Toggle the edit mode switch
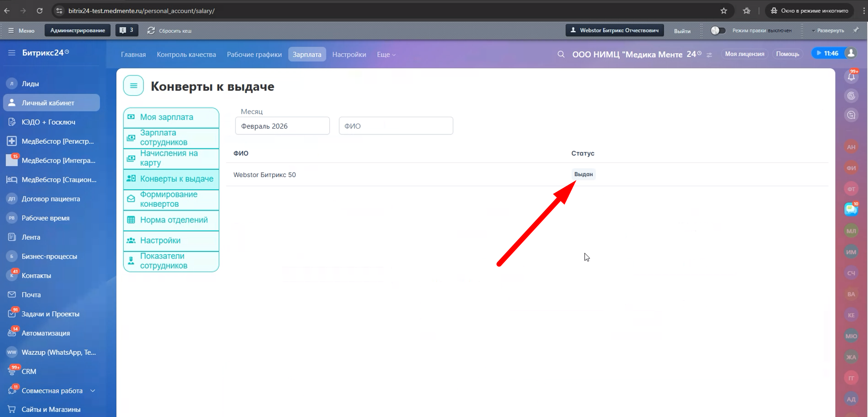This screenshot has height=417, width=868. point(718,30)
